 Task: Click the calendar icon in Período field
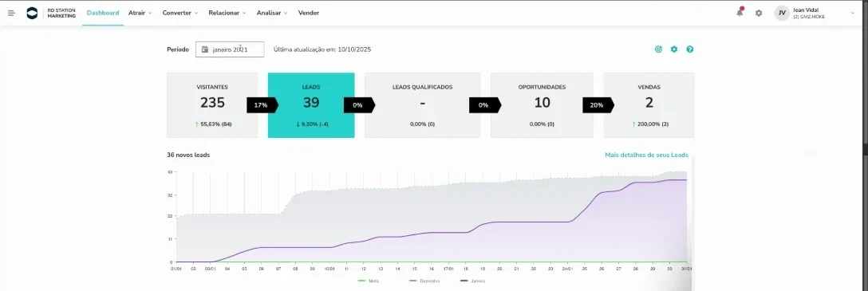205,49
